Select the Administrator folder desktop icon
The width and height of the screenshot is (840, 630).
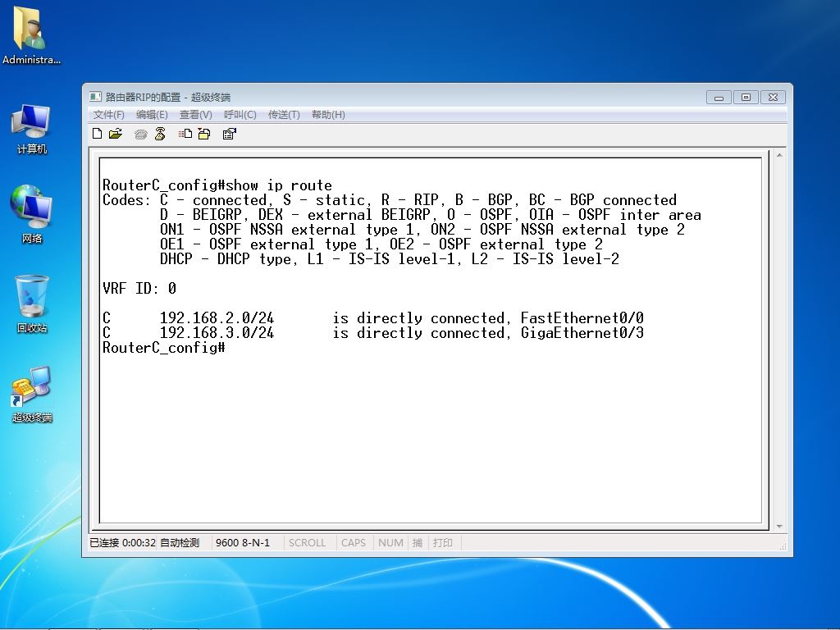click(x=31, y=35)
